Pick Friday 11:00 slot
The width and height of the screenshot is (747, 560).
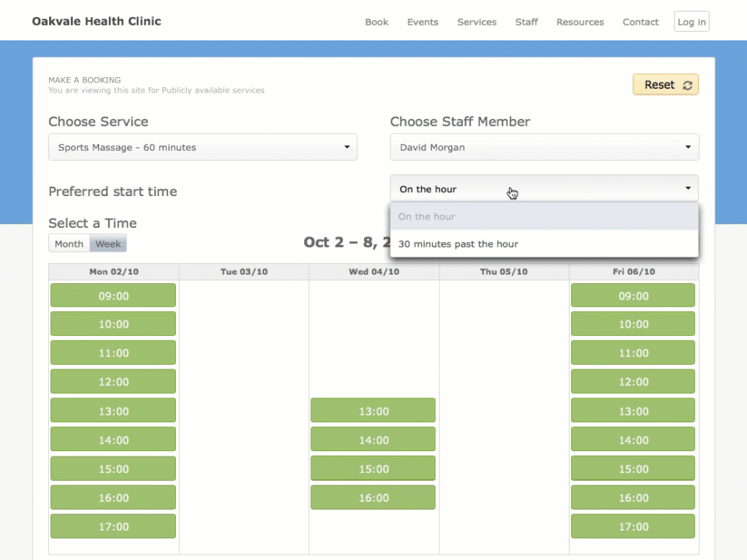[x=633, y=353]
